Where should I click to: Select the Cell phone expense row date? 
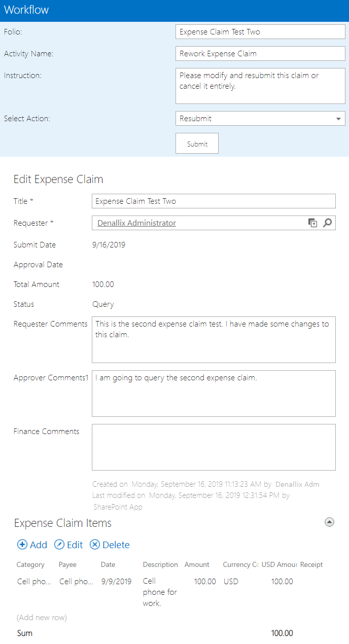coord(116,582)
